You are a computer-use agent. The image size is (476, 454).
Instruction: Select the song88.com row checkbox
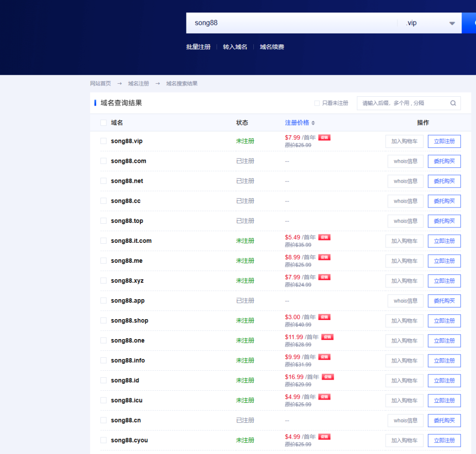(104, 161)
